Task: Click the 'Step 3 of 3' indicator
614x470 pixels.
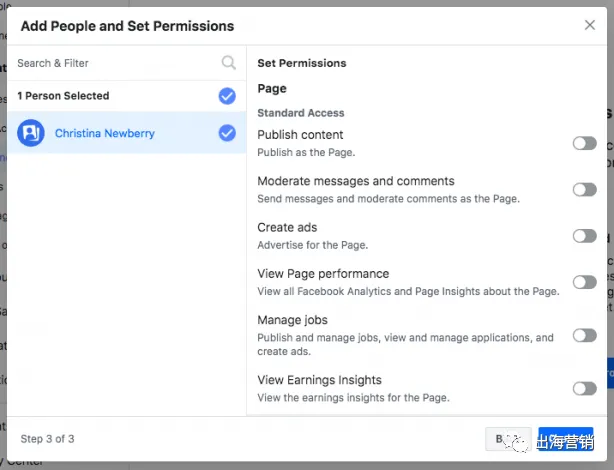Action: coord(47,439)
